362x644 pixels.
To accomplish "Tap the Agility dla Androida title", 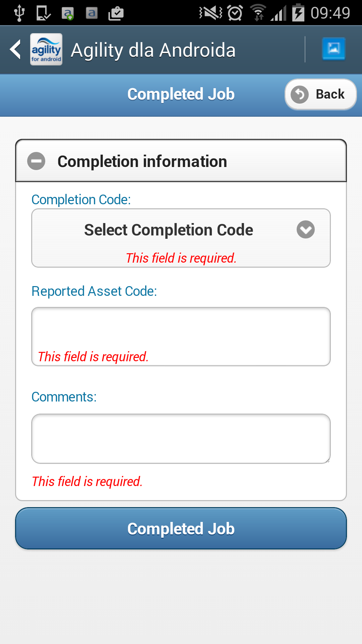I will click(x=153, y=50).
